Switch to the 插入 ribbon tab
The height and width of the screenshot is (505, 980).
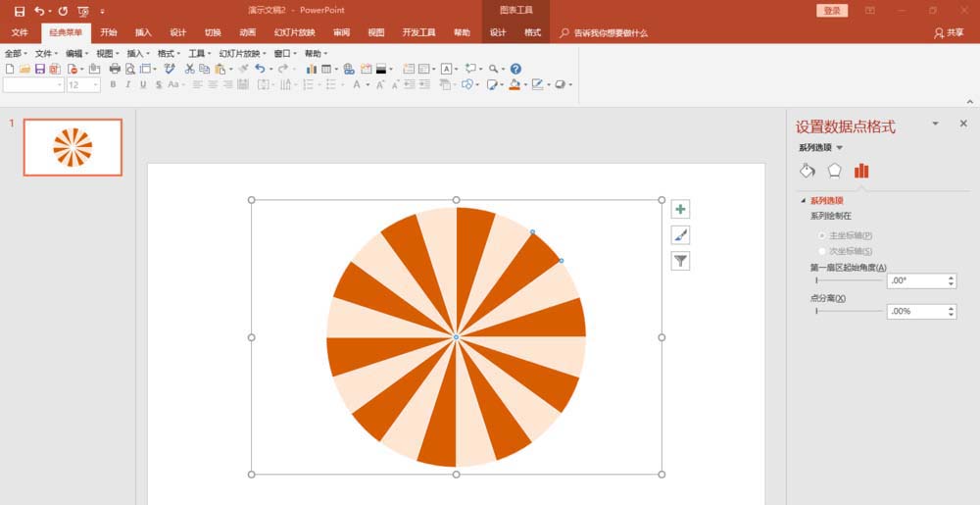click(x=144, y=33)
